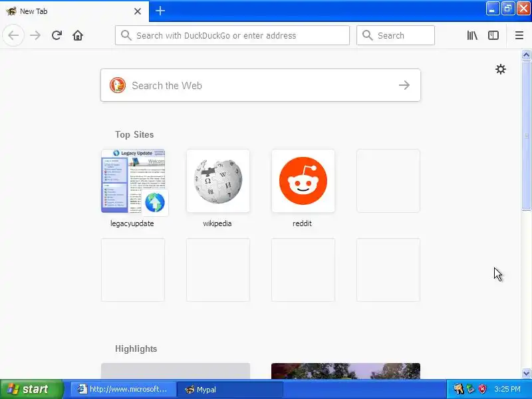Reload the current page
This screenshot has width=532, height=399.
click(x=57, y=35)
